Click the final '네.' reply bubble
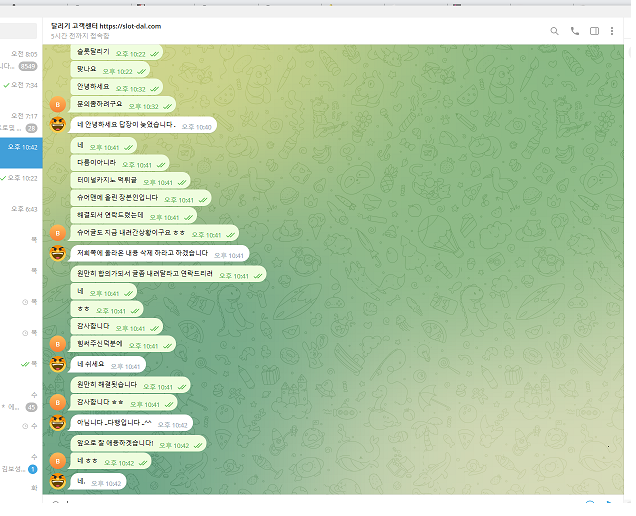Viewport: 636px width, 516px height. [98, 482]
